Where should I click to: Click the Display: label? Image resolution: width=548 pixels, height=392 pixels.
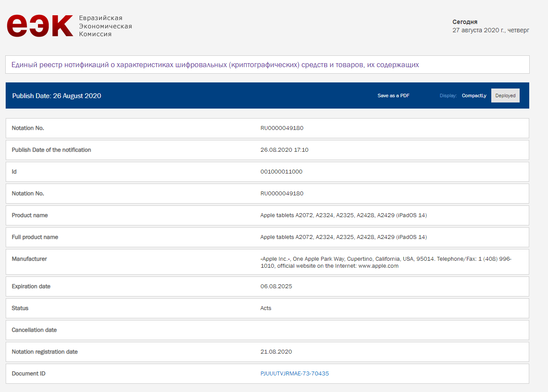[x=448, y=95]
